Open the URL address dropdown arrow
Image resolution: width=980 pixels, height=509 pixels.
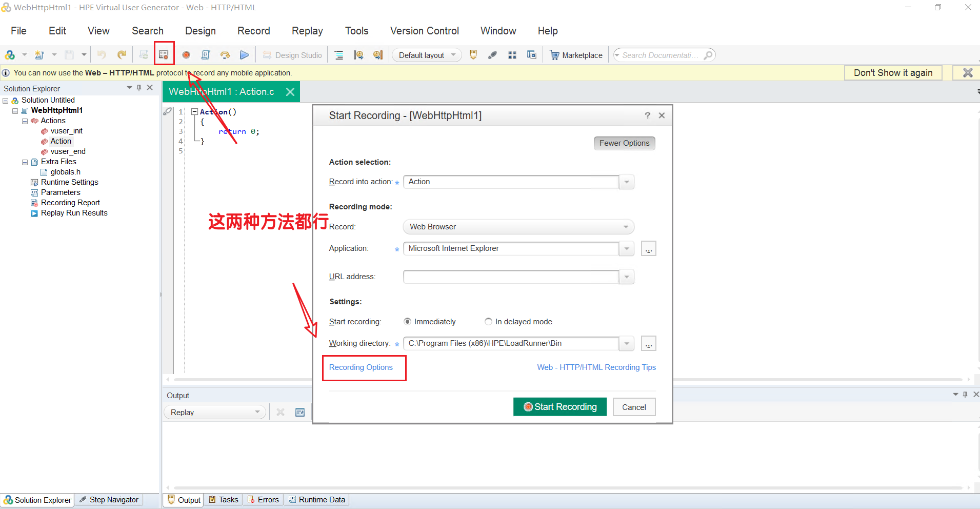coord(627,277)
